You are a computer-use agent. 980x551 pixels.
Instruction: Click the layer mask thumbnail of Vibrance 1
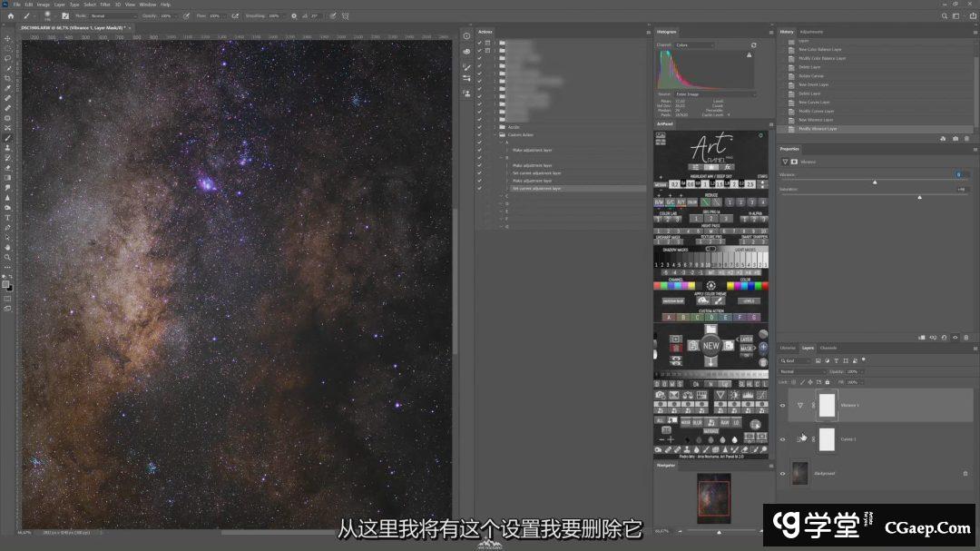coord(827,406)
